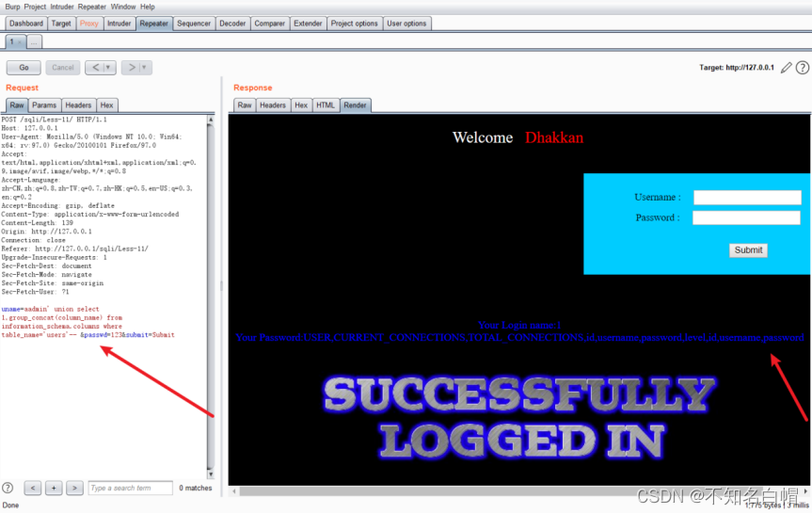Viewport: 812px width, 514px height.
Task: Switch to the Proxy tab
Action: tap(89, 24)
